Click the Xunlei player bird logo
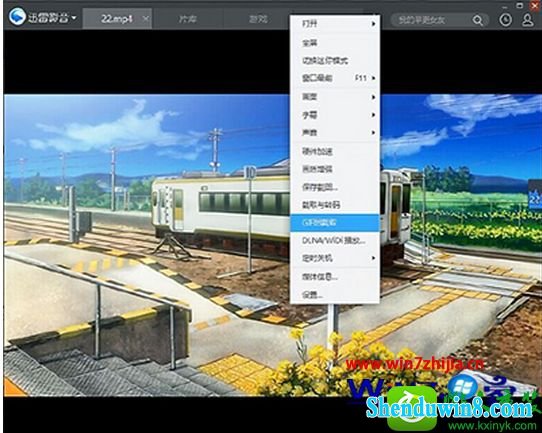Image resolution: width=542 pixels, height=433 pixels. tap(17, 17)
